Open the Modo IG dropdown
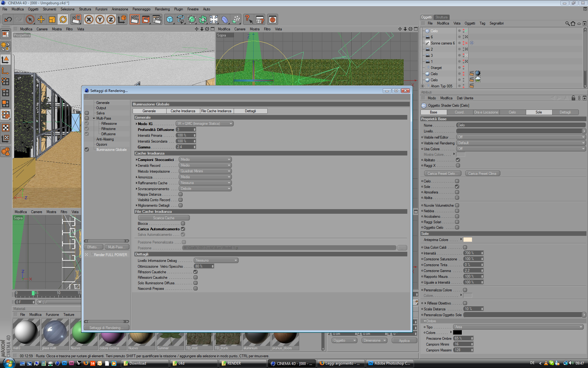 tap(204, 124)
